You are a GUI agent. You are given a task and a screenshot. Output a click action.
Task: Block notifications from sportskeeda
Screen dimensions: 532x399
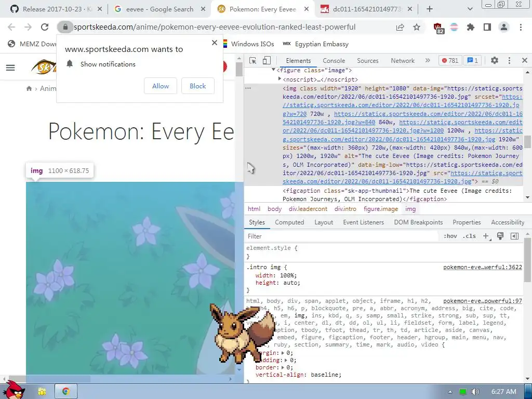pos(198,86)
